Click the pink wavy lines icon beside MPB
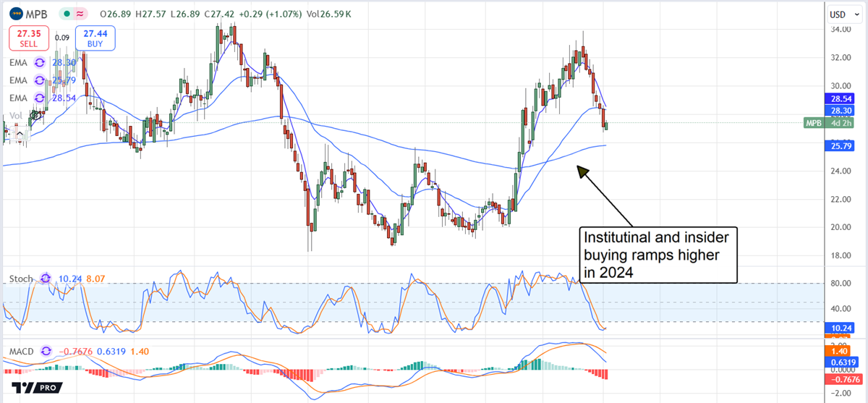This screenshot has width=868, height=403. click(x=80, y=14)
